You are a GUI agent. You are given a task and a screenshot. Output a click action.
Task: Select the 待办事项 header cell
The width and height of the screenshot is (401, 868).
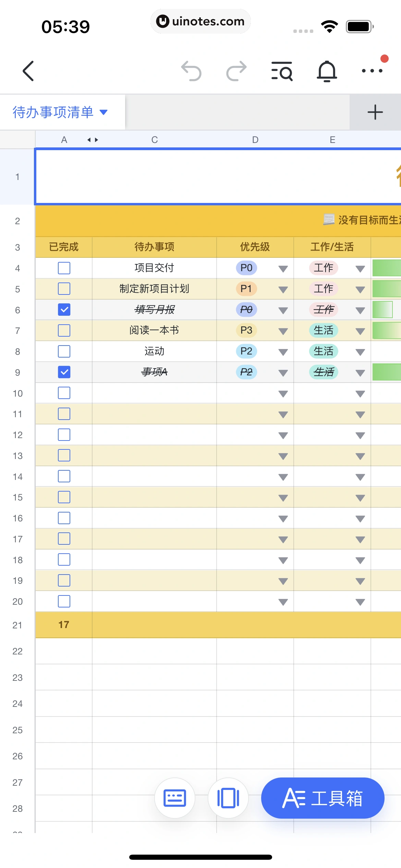click(154, 247)
